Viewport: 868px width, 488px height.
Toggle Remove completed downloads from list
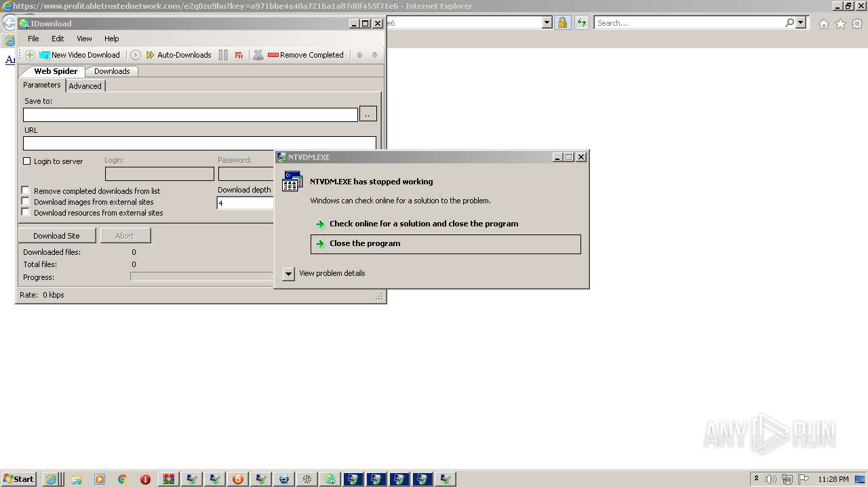26,190
